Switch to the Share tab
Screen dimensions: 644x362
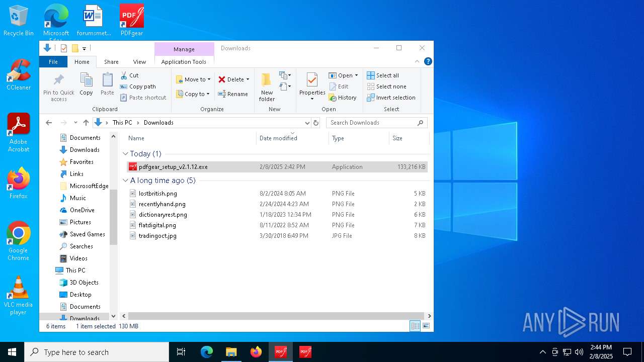[111, 62]
